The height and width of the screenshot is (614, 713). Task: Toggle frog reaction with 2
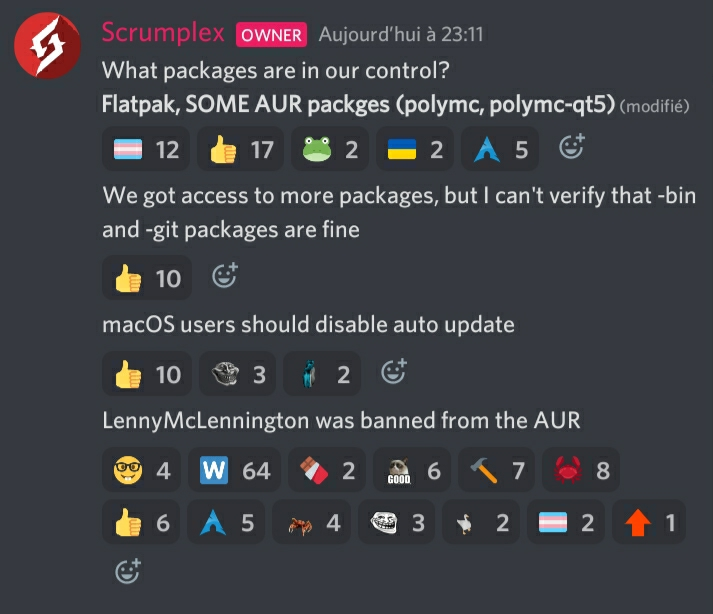[x=330, y=149]
